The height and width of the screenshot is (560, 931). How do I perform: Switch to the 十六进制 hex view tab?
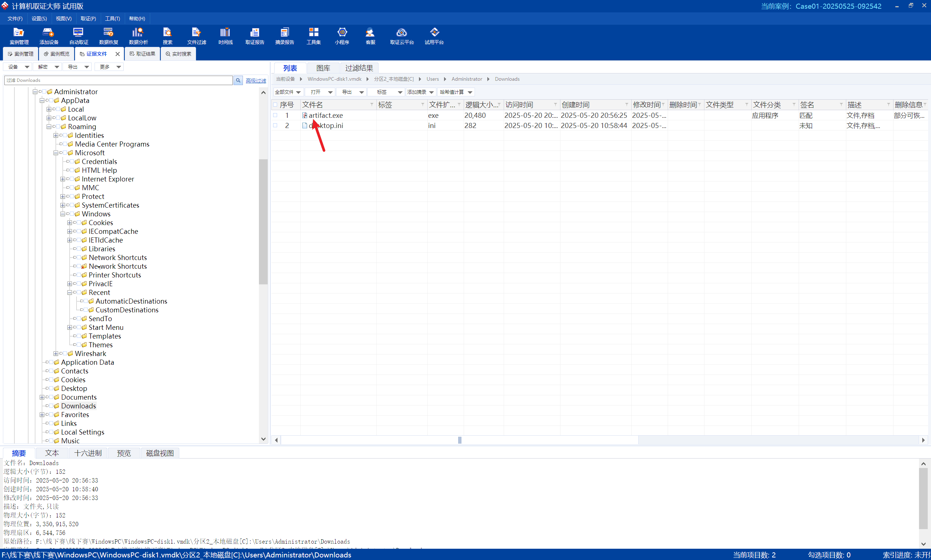pyautogui.click(x=88, y=453)
